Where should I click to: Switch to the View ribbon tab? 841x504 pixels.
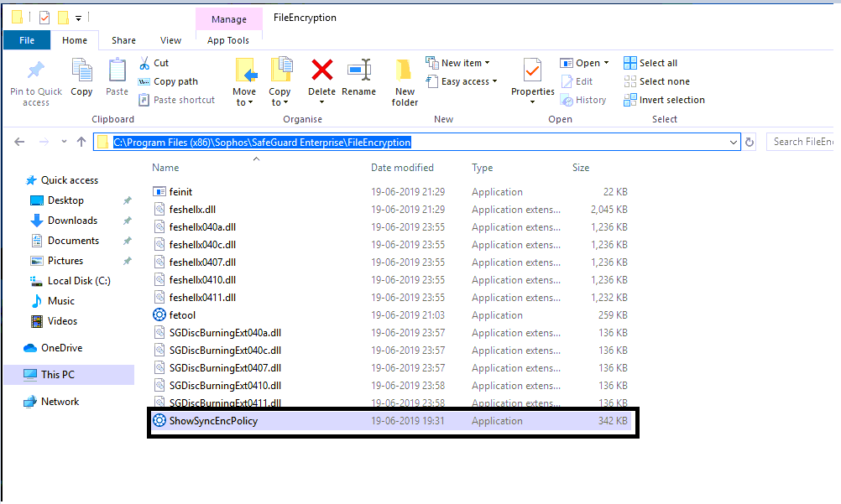(x=170, y=40)
